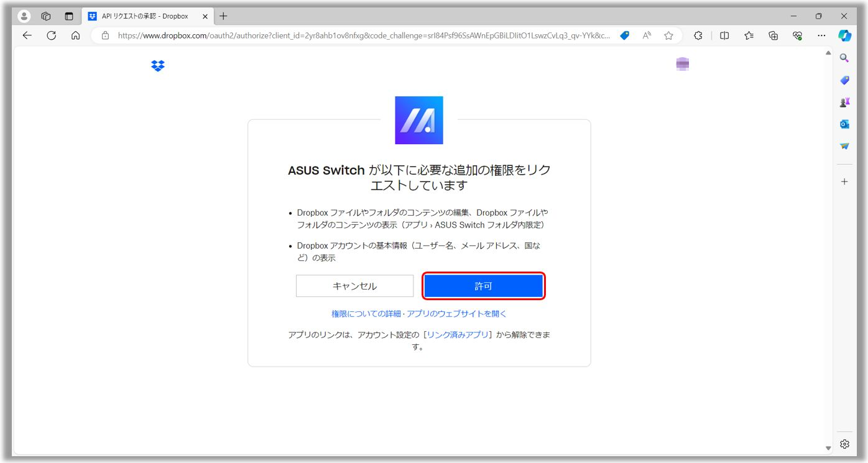
Task: Open the Edge workspaces icon
Action: pyautogui.click(x=46, y=16)
